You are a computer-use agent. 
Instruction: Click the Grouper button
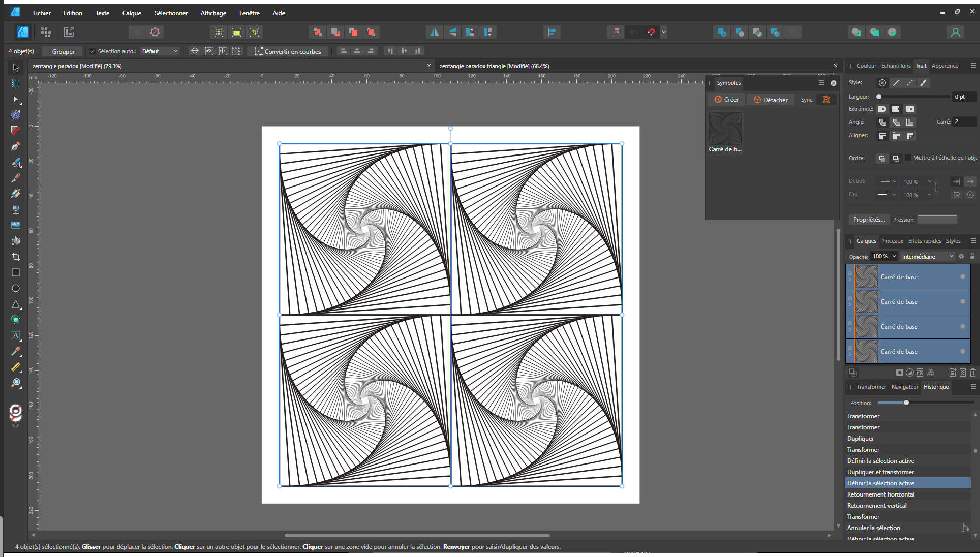click(x=63, y=51)
